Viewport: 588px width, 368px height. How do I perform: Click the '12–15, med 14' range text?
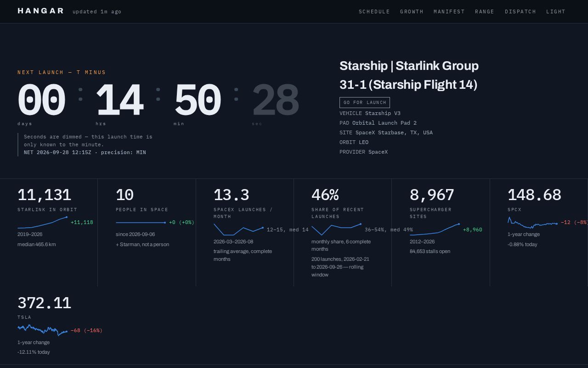[x=288, y=230]
